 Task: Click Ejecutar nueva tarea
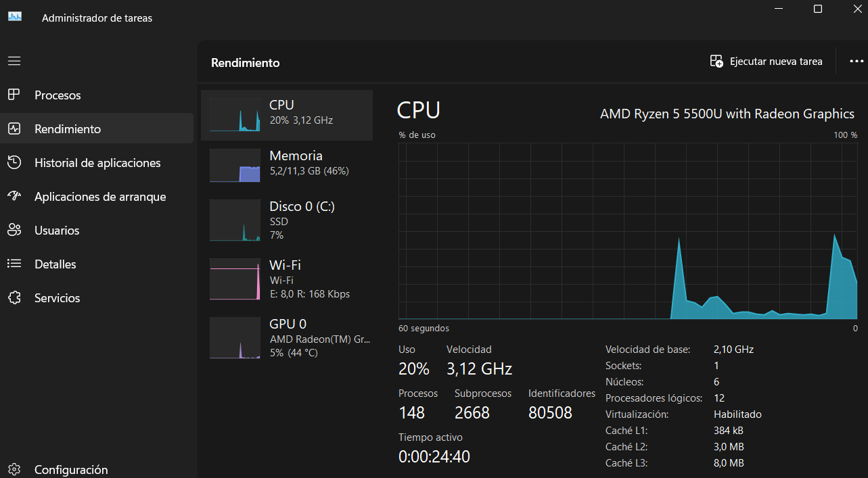(766, 61)
